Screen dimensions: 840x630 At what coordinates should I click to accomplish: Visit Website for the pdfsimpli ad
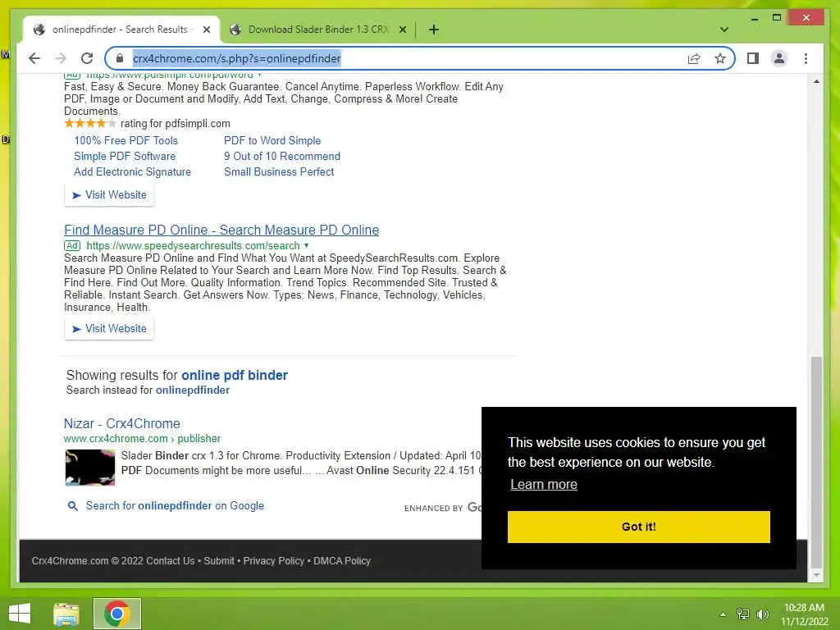point(109,195)
